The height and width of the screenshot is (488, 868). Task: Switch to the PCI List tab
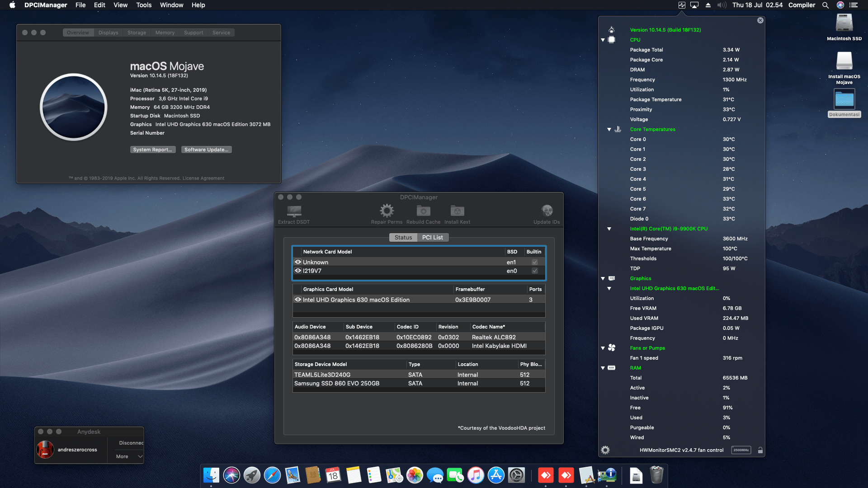click(433, 237)
